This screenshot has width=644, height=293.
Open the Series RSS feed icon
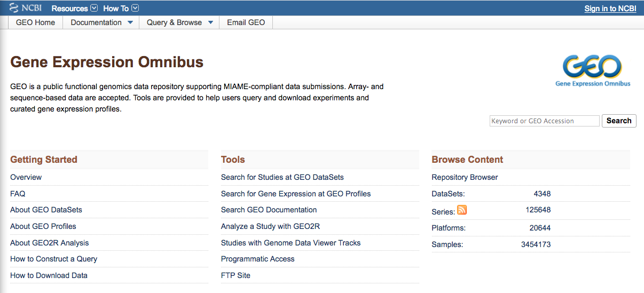pyautogui.click(x=462, y=210)
